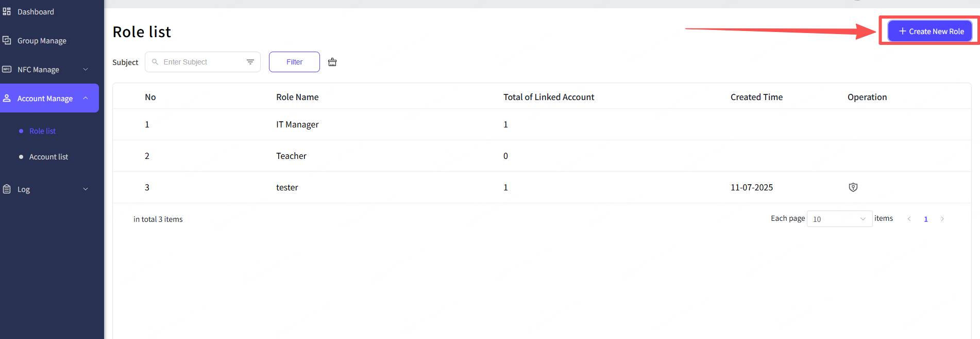Click the Dashboard grid icon
Image resolution: width=980 pixels, height=339 pixels.
(7, 11)
